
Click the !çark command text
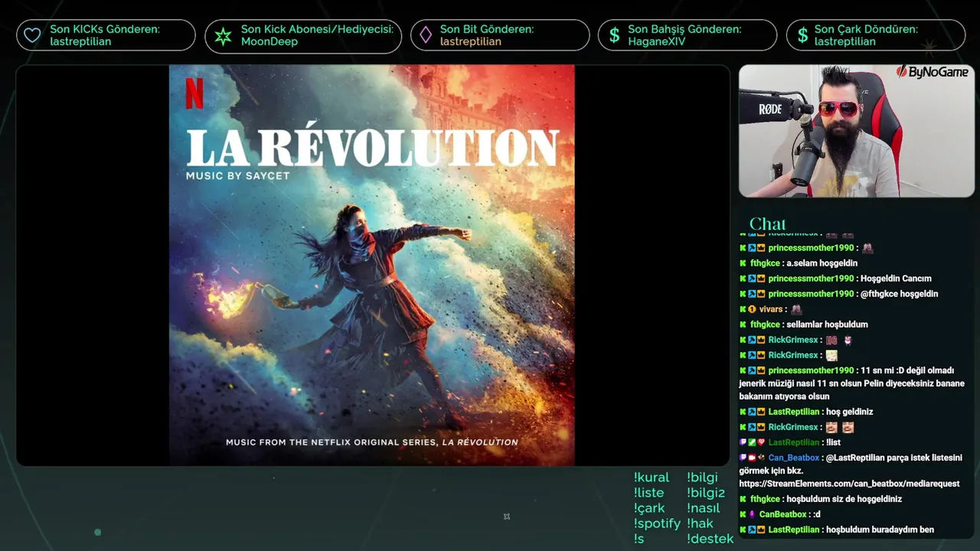[649, 508]
